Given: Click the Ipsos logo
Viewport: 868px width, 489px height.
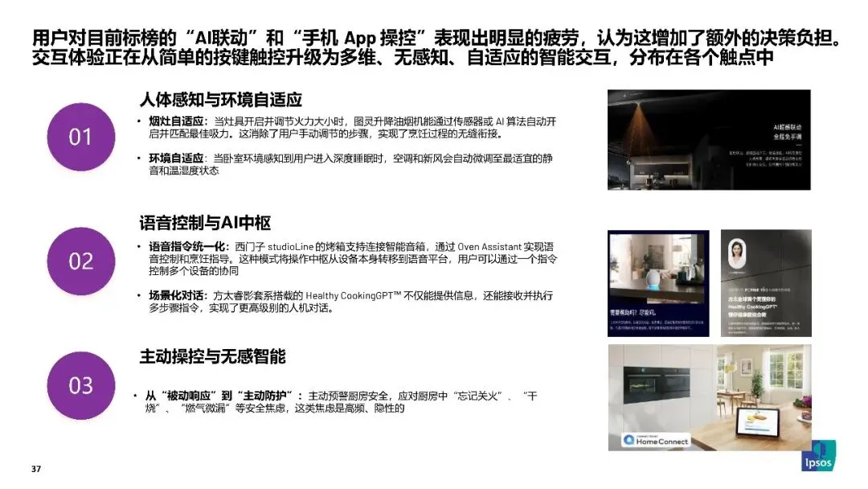Looking at the screenshot, I should coord(818,456).
